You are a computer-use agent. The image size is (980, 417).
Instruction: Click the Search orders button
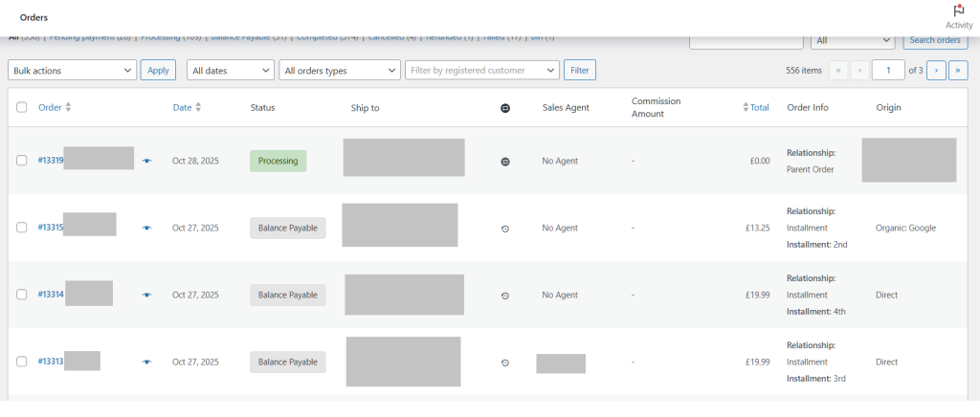coord(935,40)
